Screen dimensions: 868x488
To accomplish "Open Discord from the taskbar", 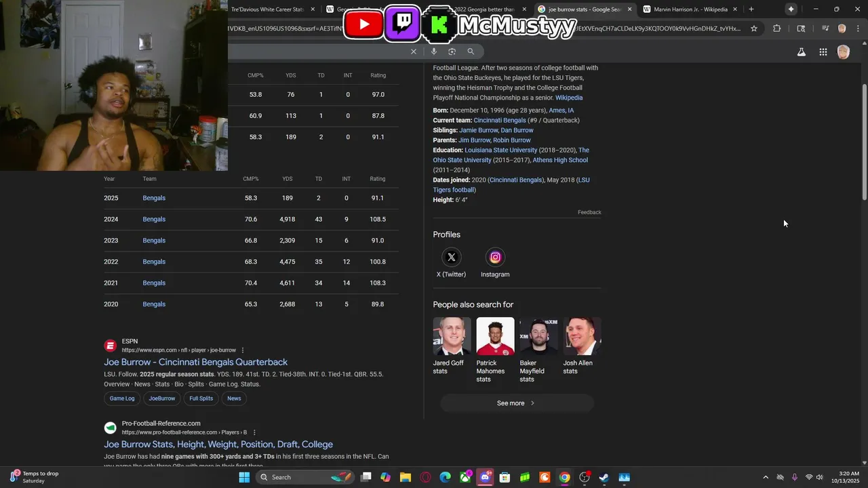I will (x=485, y=477).
